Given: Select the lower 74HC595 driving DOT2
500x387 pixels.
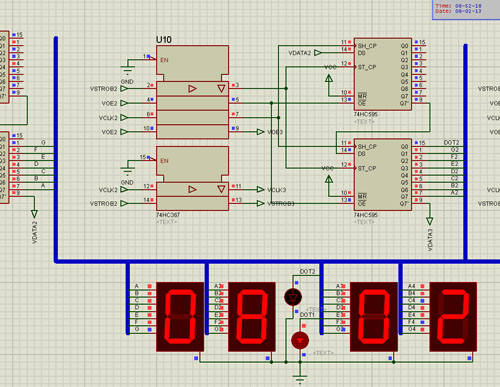Looking at the screenshot, I should pos(383,175).
